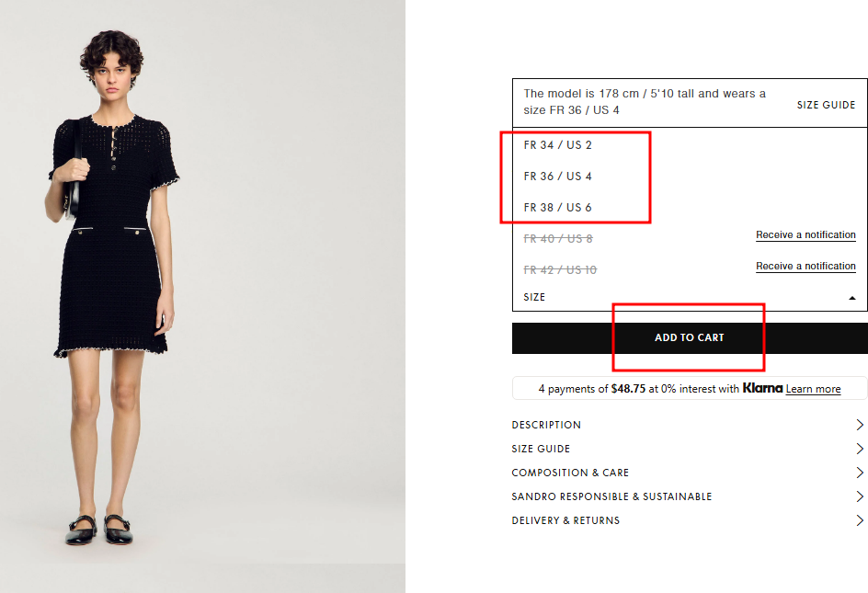The image size is (868, 593).
Task: Expand the SIZE GUIDE accordion row
Action: pyautogui.click(x=688, y=449)
